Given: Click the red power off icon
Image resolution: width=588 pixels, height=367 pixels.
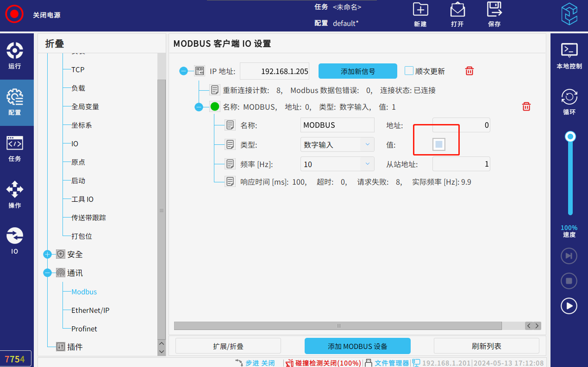Looking at the screenshot, I should point(14,14).
